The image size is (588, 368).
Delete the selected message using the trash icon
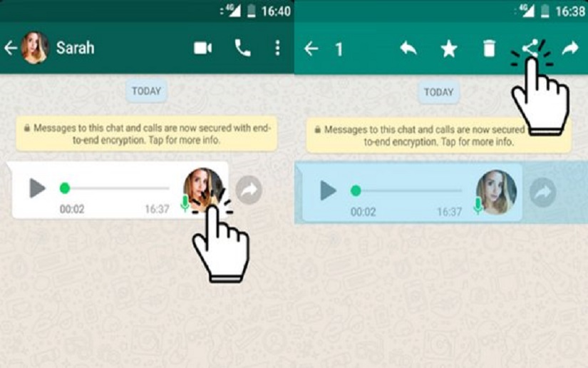[x=489, y=48]
